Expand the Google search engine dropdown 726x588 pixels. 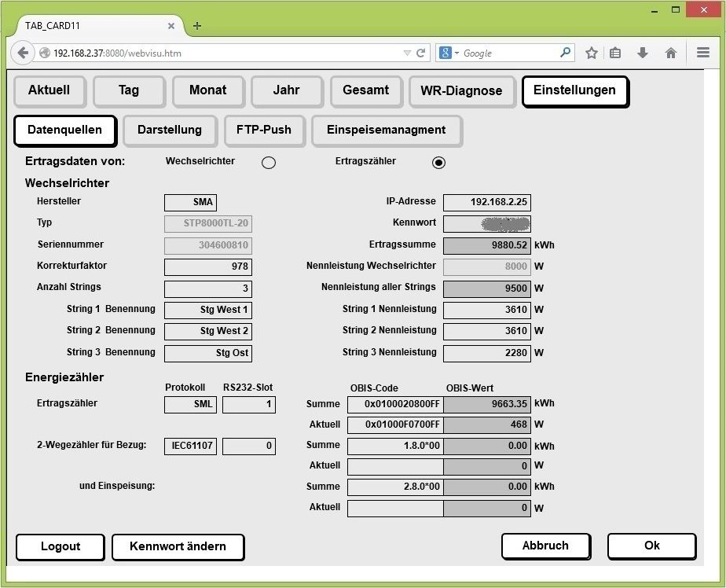tap(449, 53)
